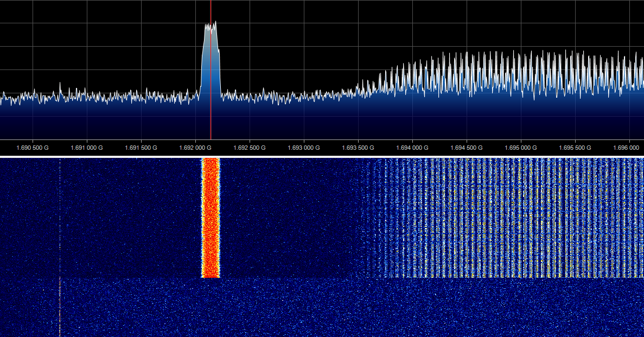Click the 1.696 000 frequency label

[x=626, y=148]
